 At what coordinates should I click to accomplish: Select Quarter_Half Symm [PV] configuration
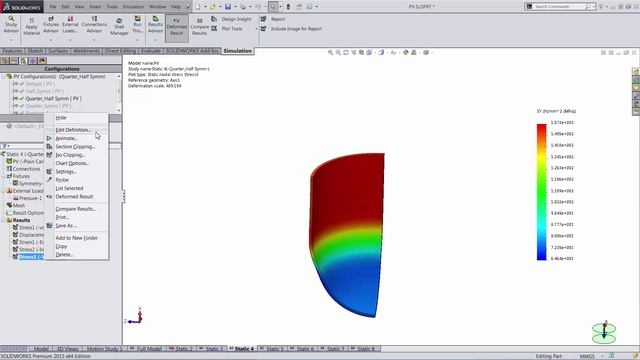click(53, 98)
